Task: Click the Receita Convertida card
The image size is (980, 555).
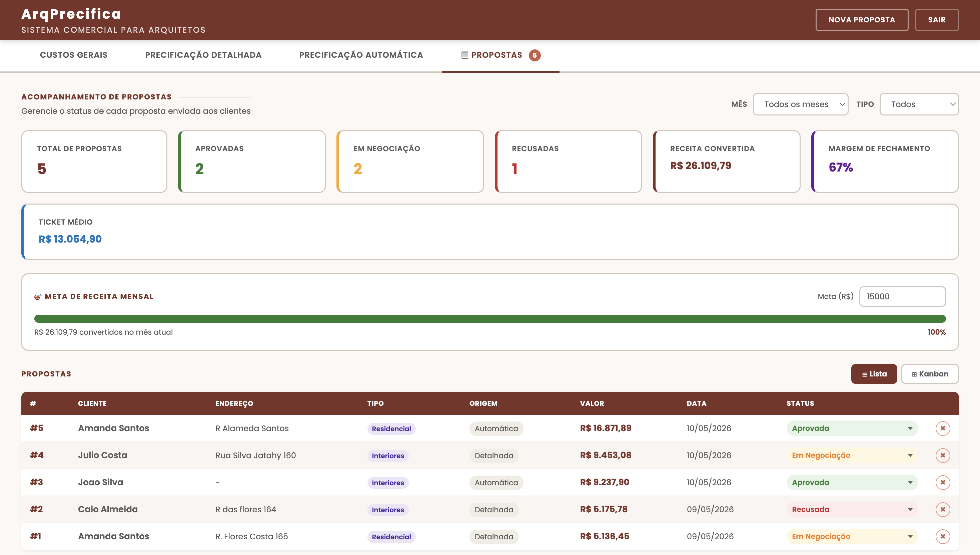Action: (727, 162)
